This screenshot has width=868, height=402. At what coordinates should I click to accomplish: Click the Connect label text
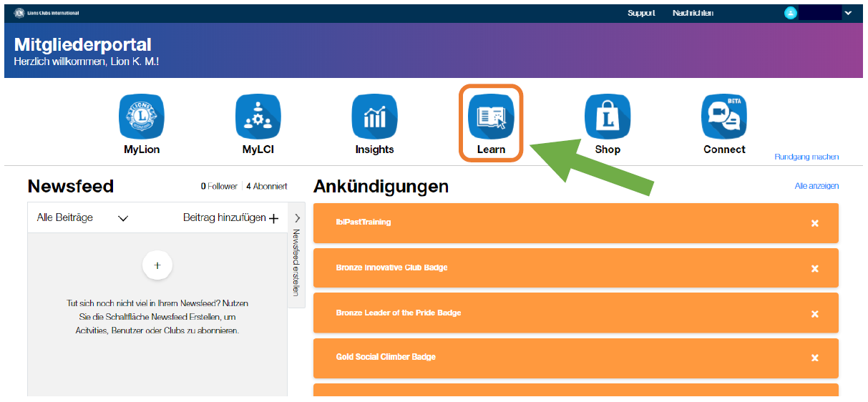[x=724, y=149]
